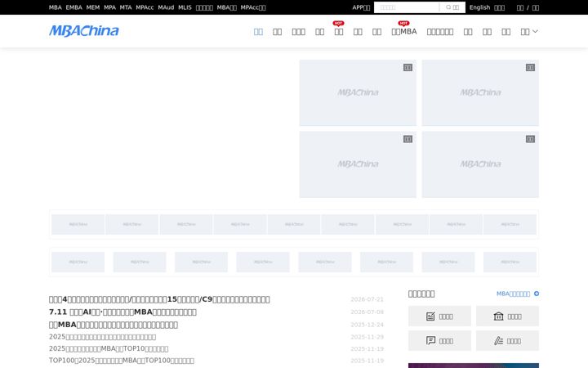The height and width of the screenshot is (368, 588).
Task: Click the date 2026-07-08
Action: point(367,312)
